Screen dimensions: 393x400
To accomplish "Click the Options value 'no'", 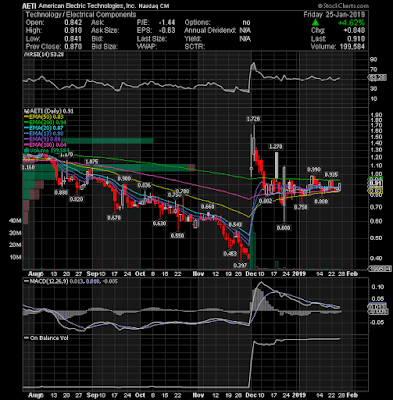I will [x=246, y=23].
